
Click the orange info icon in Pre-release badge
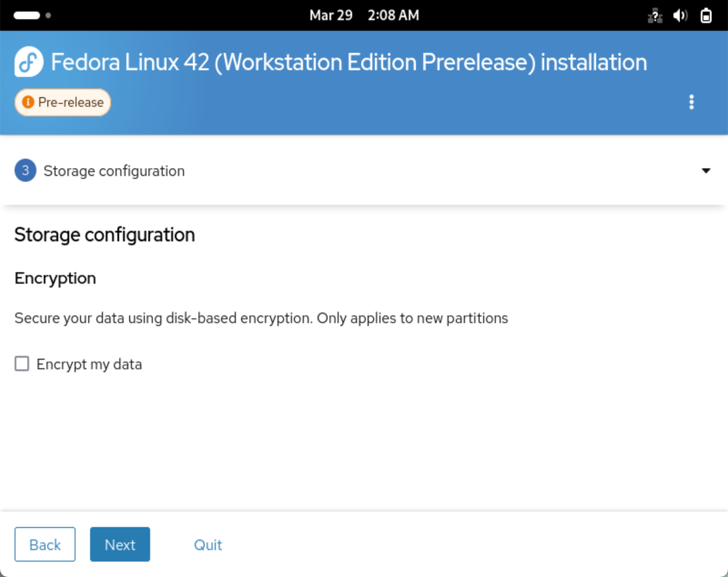pos(28,102)
